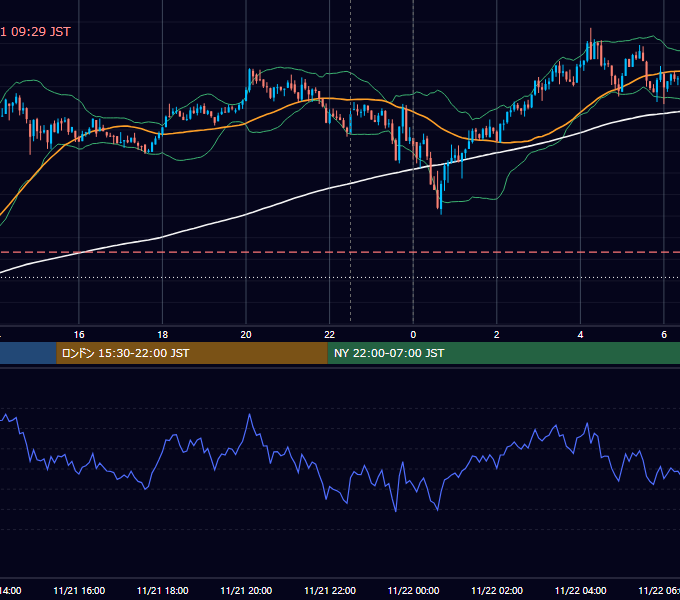680x600 pixels.
Task: Select the NY 22:00-07:00 JST session bar
Action: 503,353
